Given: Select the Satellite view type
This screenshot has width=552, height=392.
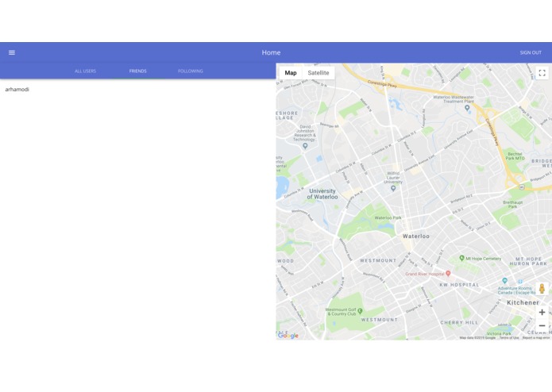Looking at the screenshot, I should tap(318, 73).
